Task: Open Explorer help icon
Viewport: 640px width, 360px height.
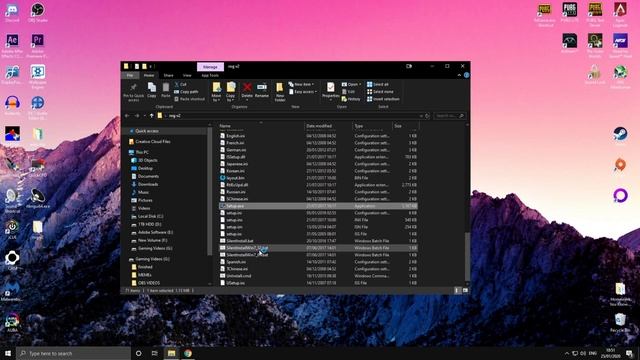Action: click(x=466, y=75)
